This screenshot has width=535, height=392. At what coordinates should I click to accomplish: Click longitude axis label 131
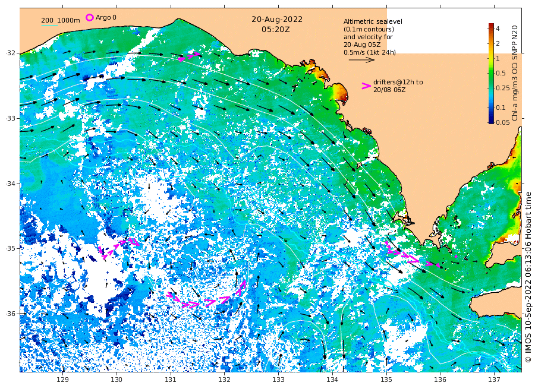[x=171, y=380]
